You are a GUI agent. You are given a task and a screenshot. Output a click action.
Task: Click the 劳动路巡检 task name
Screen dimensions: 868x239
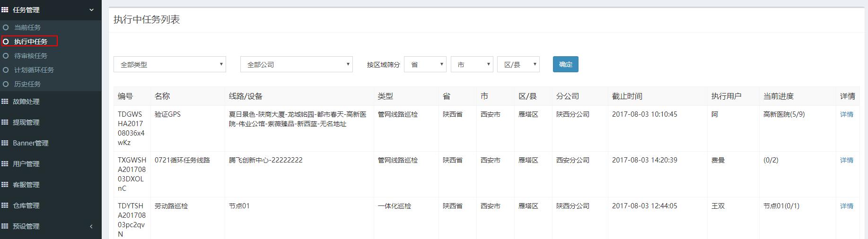[x=171, y=206]
